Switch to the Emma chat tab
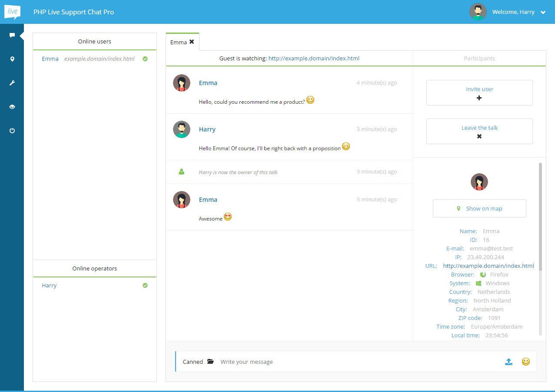The width and height of the screenshot is (555, 392). (x=178, y=42)
